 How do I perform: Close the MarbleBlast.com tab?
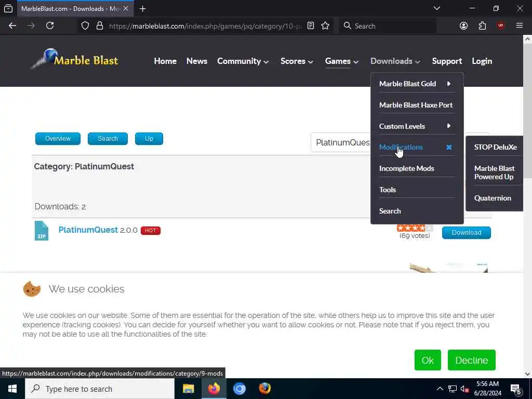click(126, 8)
